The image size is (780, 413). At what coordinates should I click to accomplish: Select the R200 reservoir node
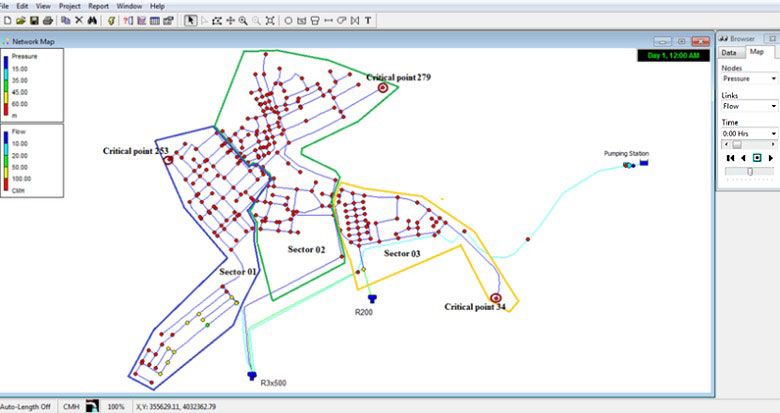tap(372, 299)
